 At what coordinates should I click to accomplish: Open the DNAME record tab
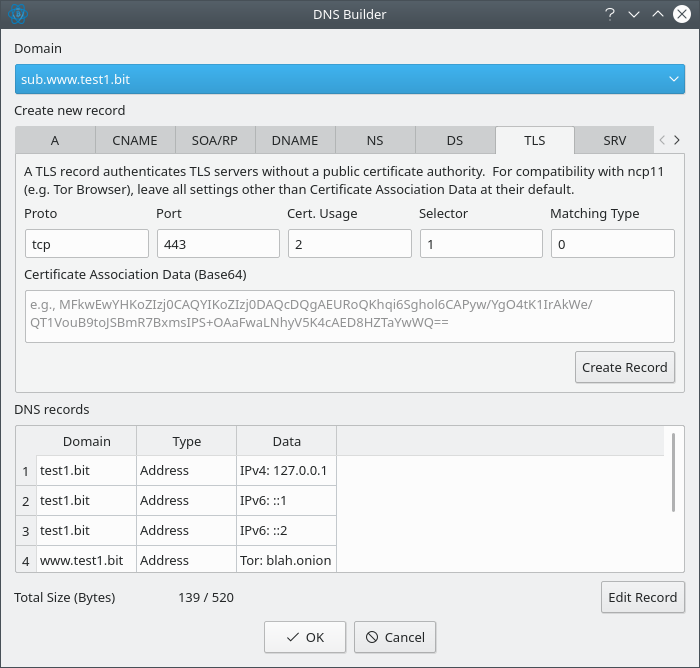[295, 141]
